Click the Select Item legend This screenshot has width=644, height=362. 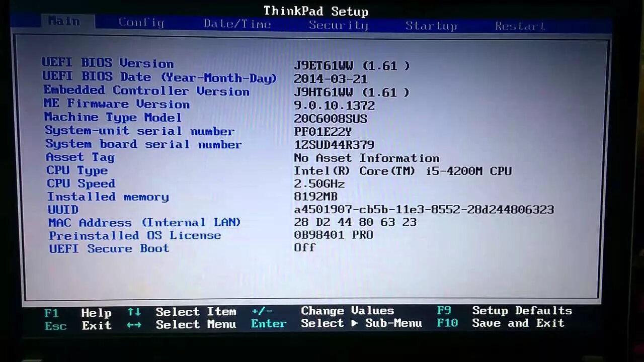(x=196, y=312)
